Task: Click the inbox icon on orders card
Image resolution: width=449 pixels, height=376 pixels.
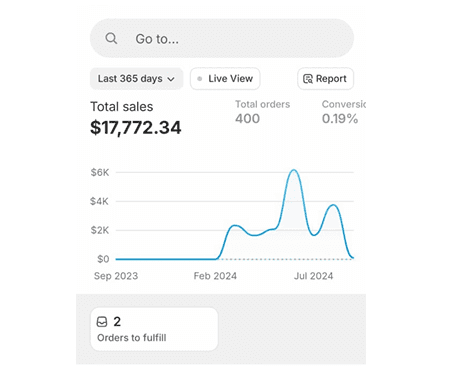Action: coord(102,322)
